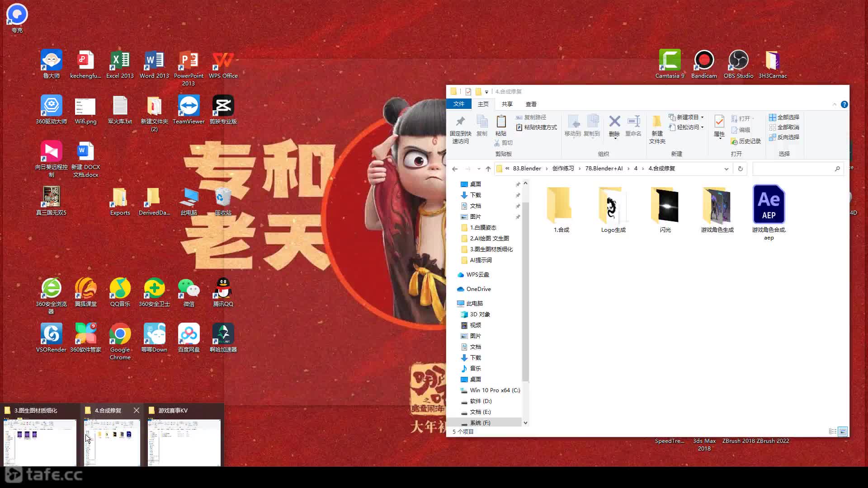The image size is (868, 488).
Task: Click 全部取消 deselect all option
Action: (784, 127)
